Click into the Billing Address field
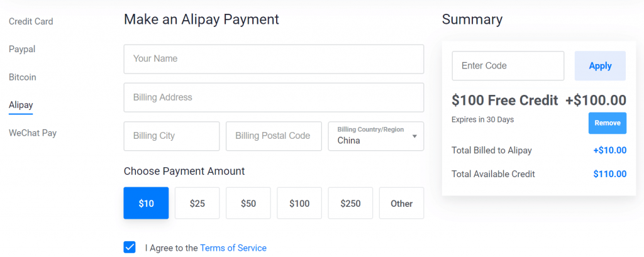644x257 pixels. pyautogui.click(x=274, y=97)
